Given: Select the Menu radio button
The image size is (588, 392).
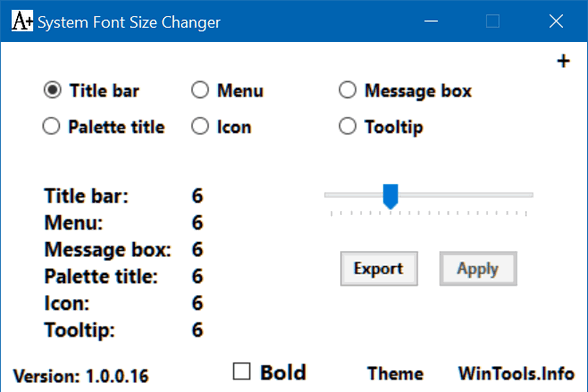Looking at the screenshot, I should click(x=200, y=90).
